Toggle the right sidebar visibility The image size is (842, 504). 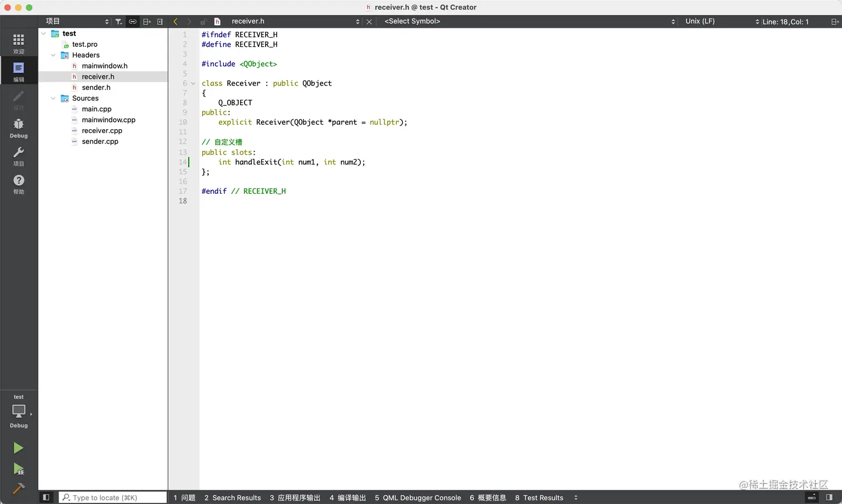point(829,497)
